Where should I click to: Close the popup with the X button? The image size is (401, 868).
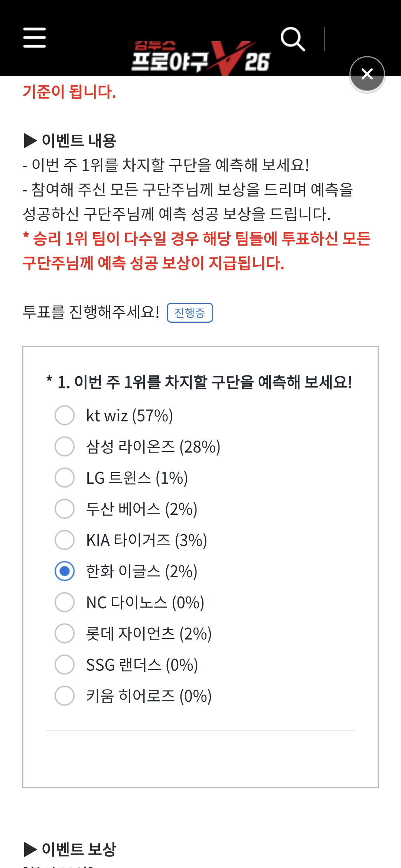click(x=367, y=74)
